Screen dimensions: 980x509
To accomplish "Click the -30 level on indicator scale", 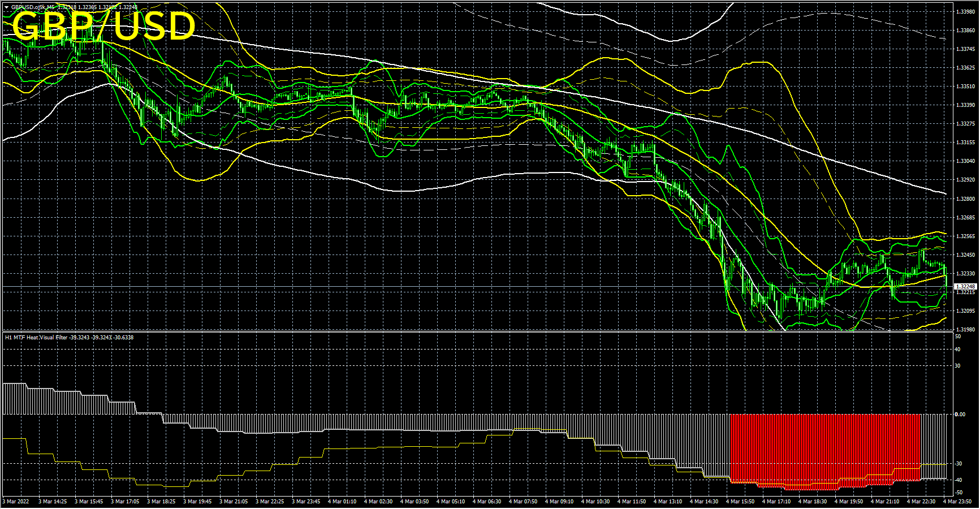I will (x=959, y=464).
